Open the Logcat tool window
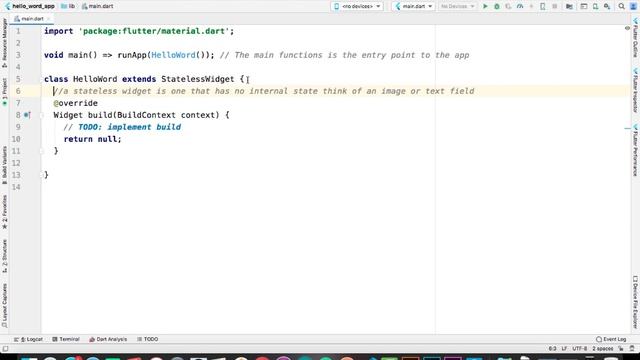Image resolution: width=640 pixels, height=360 pixels. pos(28,339)
